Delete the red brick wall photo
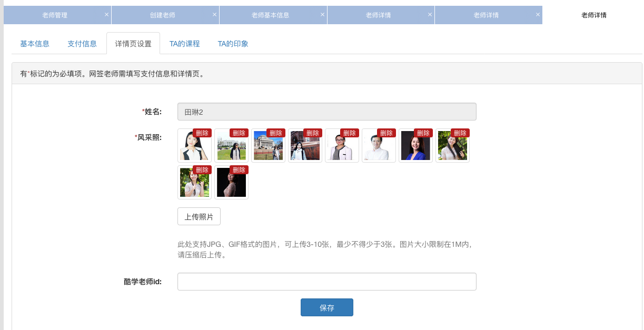 point(313,133)
